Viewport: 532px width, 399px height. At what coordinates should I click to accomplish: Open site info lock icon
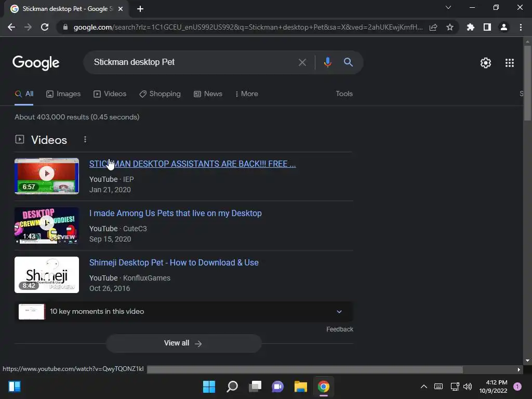click(x=65, y=27)
